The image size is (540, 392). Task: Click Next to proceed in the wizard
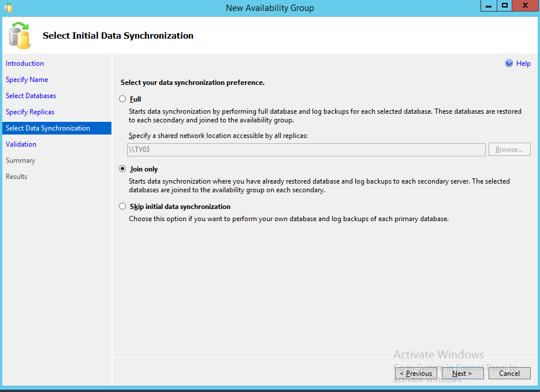pyautogui.click(x=463, y=373)
